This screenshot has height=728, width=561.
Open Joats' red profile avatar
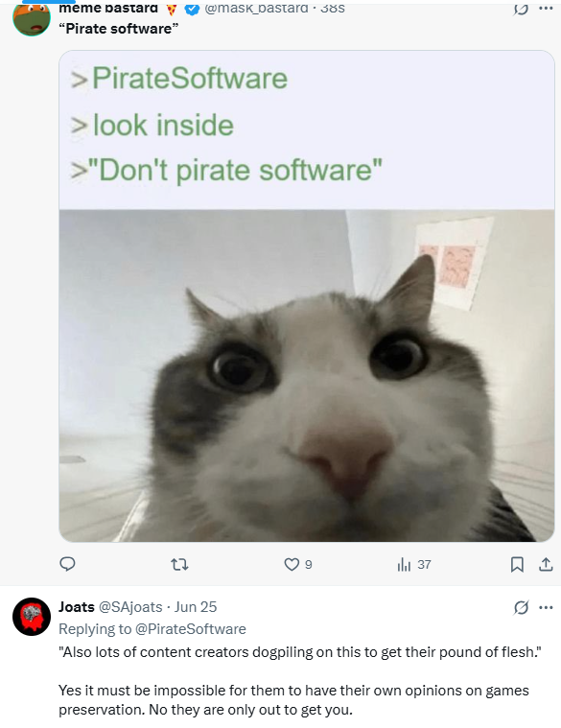[32, 617]
